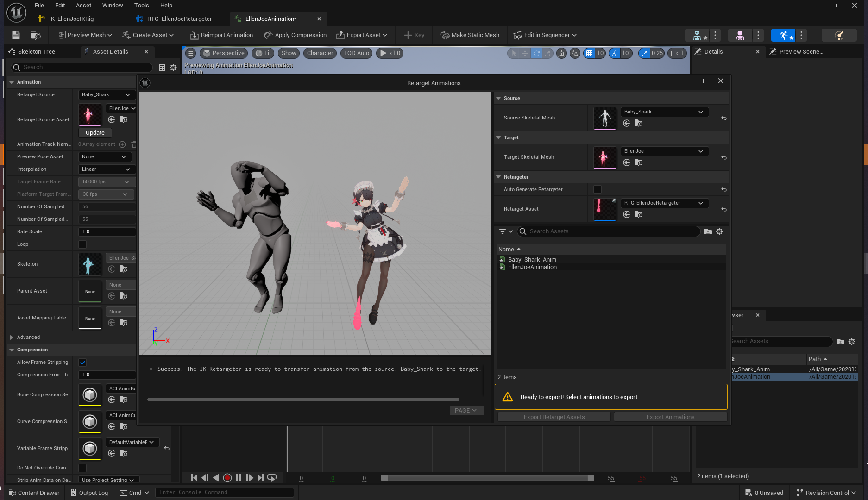
Task: Collapse the Animation section
Action: (x=12, y=82)
